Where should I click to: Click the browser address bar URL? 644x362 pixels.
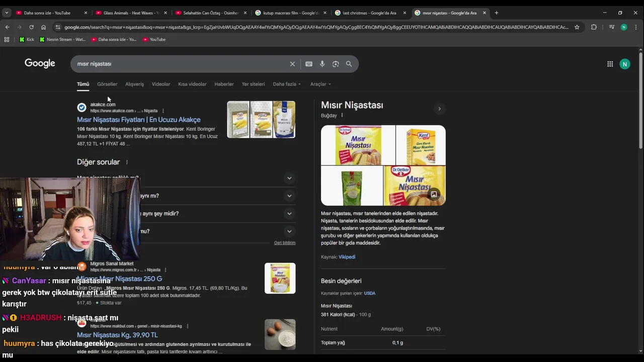[316, 27]
